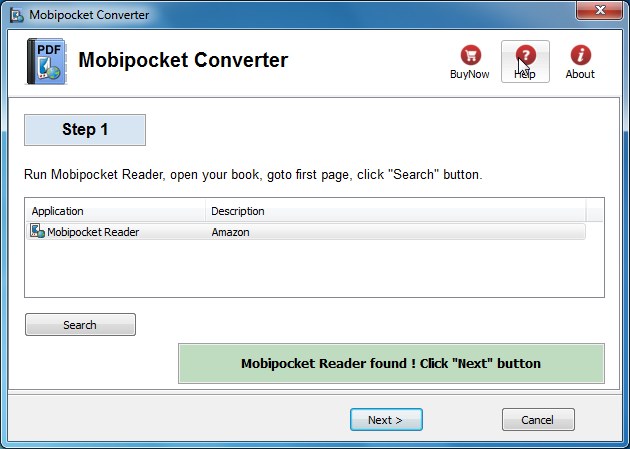The image size is (630, 449).
Task: Open the About info icon
Action: (x=580, y=55)
